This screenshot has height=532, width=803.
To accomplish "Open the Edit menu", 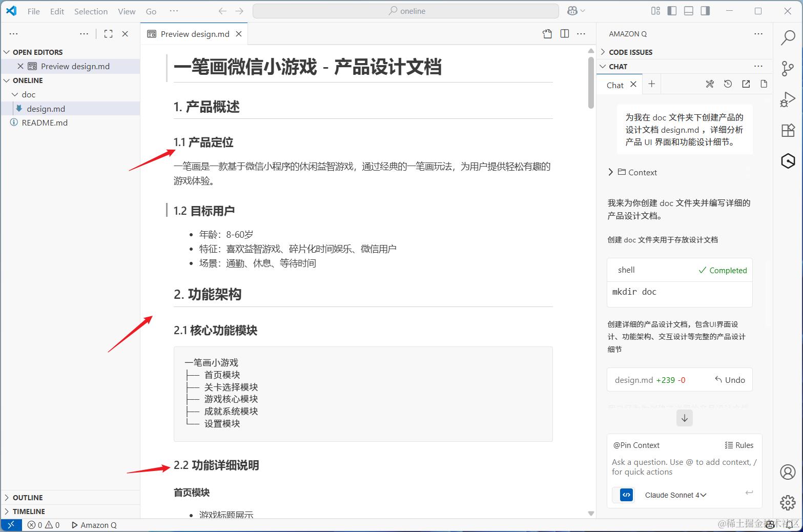I will point(57,11).
